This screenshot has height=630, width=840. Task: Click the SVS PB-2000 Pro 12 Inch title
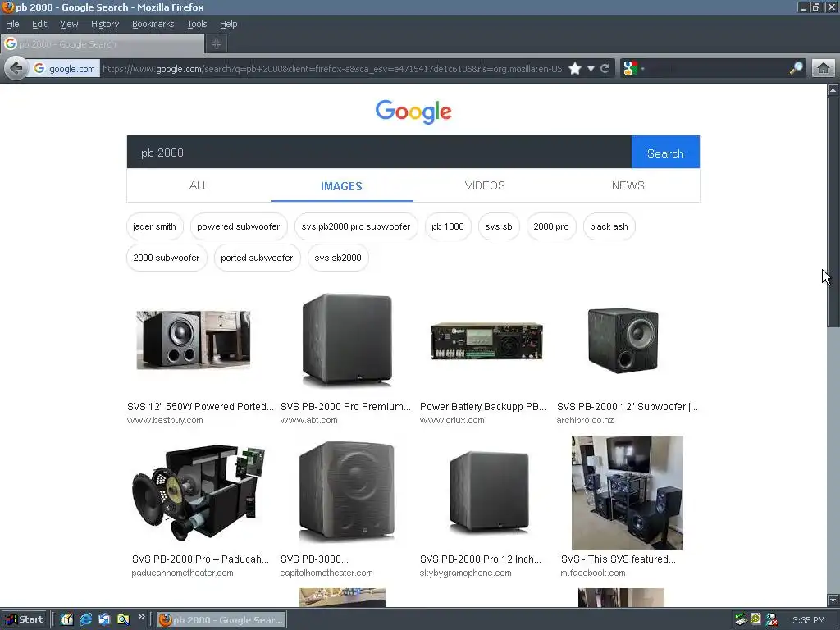[481, 559]
